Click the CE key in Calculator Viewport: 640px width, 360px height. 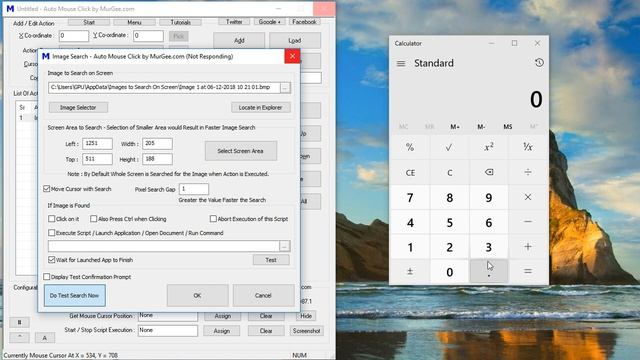(x=410, y=172)
